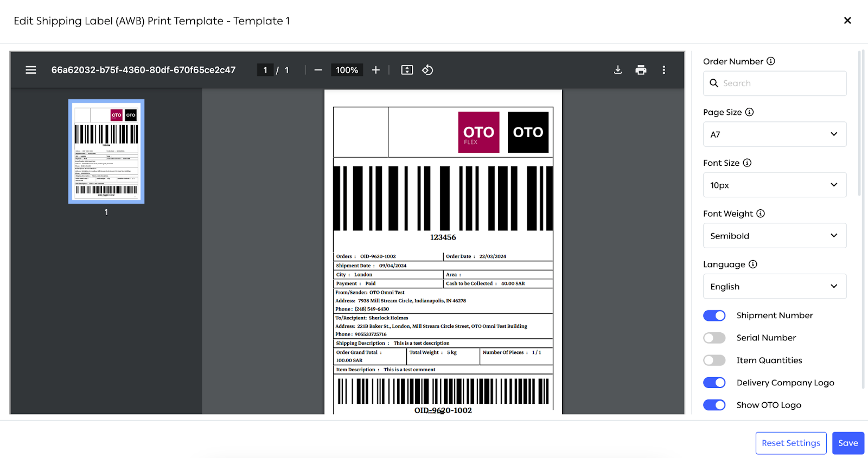Enable the Item Quantities toggle
This screenshot has width=868, height=458.
click(714, 360)
